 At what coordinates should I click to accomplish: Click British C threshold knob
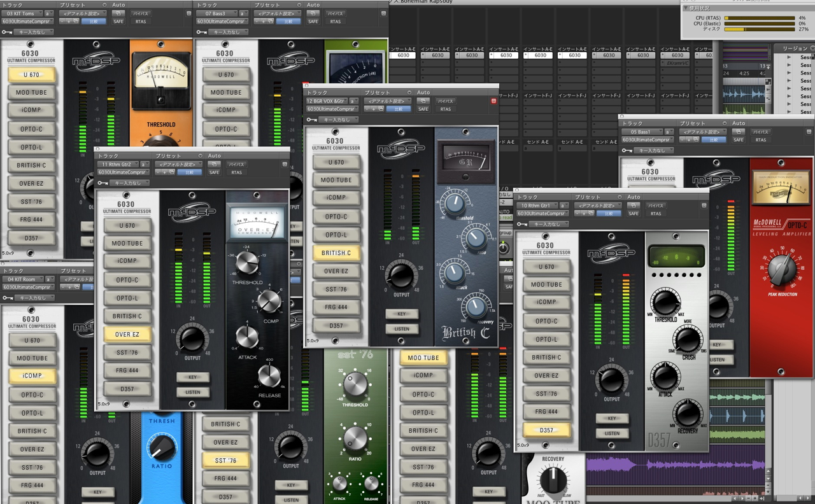click(x=454, y=204)
